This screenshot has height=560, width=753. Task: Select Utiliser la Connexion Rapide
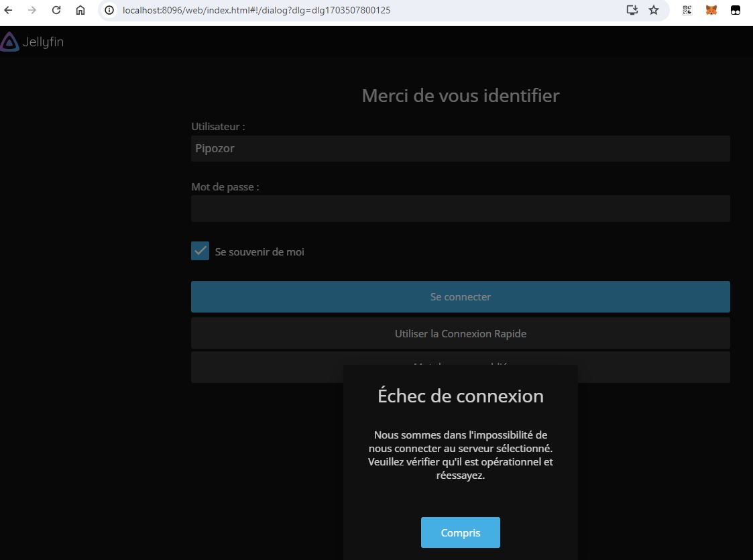coord(460,333)
